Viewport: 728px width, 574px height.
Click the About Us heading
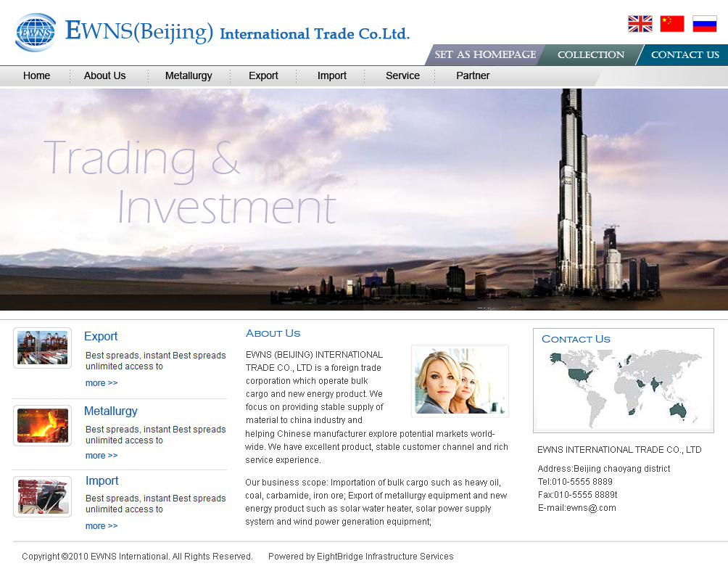273,333
